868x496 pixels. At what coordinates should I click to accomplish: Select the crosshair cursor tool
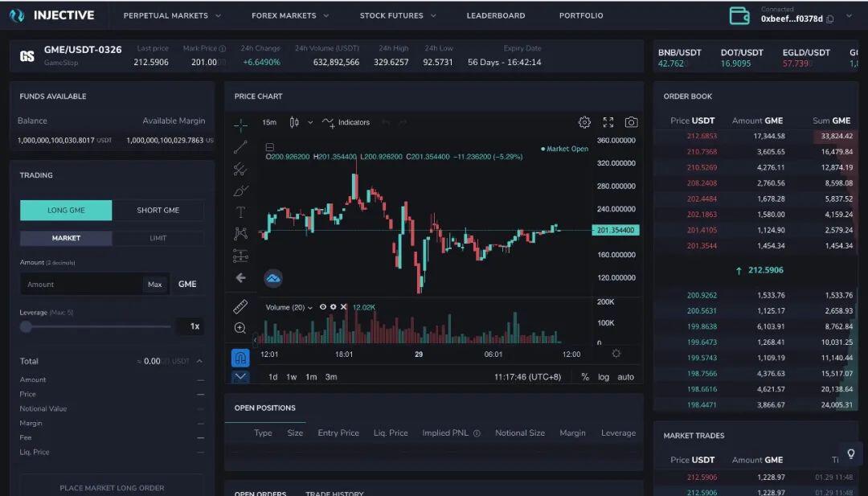[x=240, y=125]
